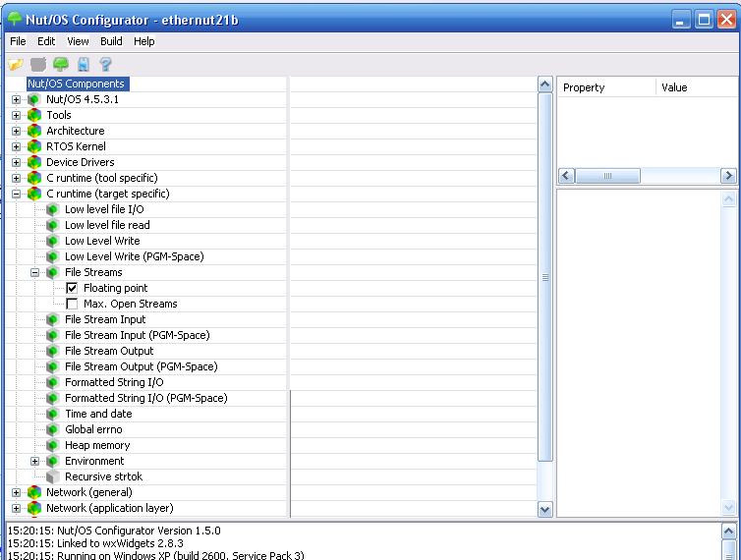
Task: Click the Time and date green icon
Action: (53, 414)
